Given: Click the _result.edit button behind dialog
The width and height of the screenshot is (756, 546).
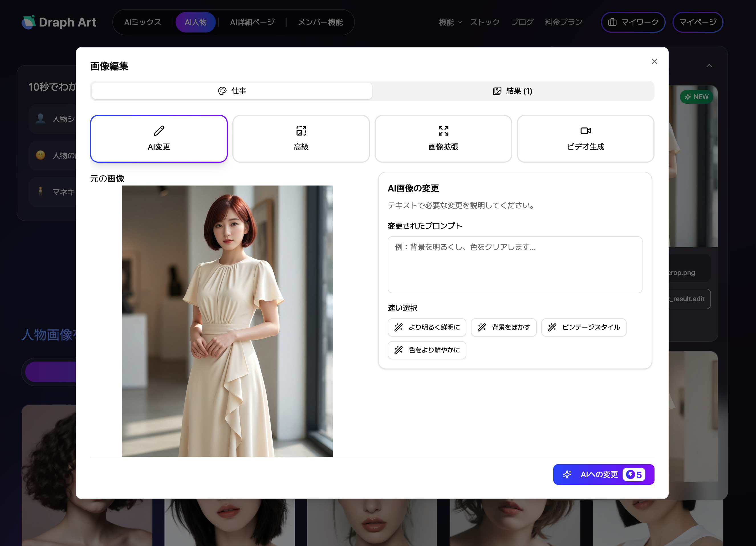Looking at the screenshot, I should 689,299.
